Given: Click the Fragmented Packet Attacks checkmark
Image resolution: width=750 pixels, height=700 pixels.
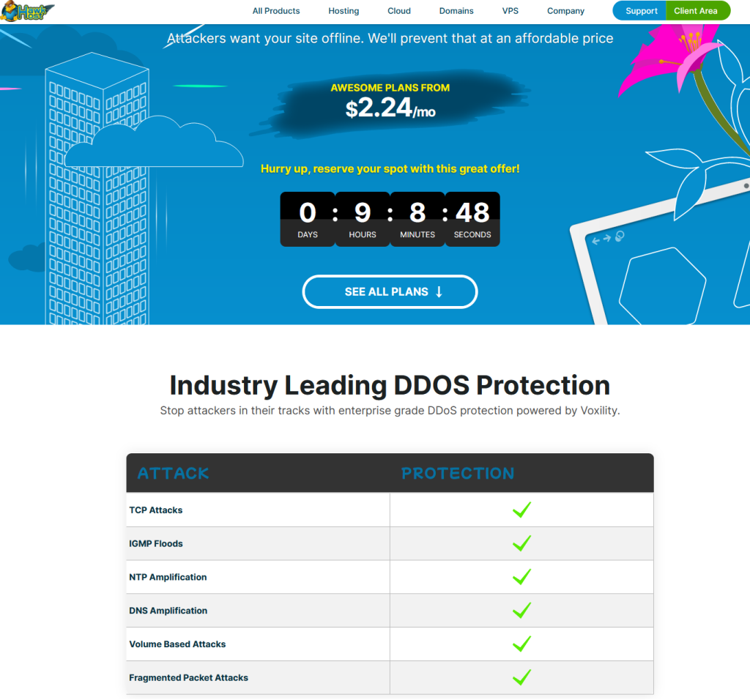Looking at the screenshot, I should click(521, 677).
